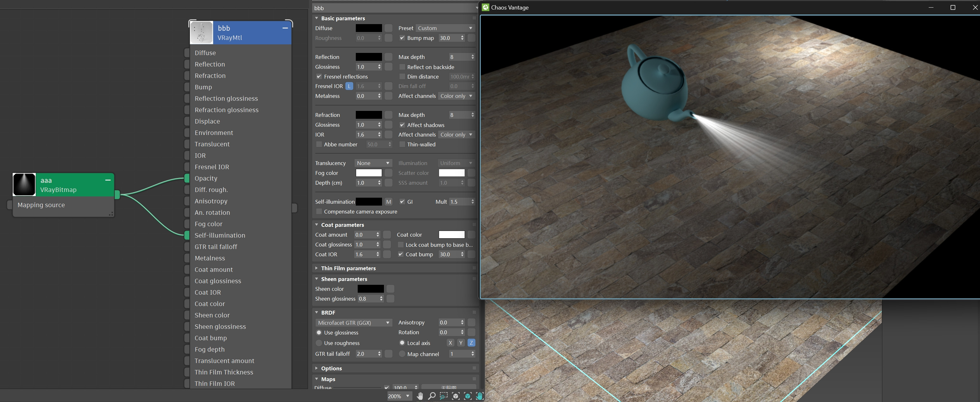Click the Zoom Extents white cube icon
This screenshot has width=980, height=402.
coord(456,396)
